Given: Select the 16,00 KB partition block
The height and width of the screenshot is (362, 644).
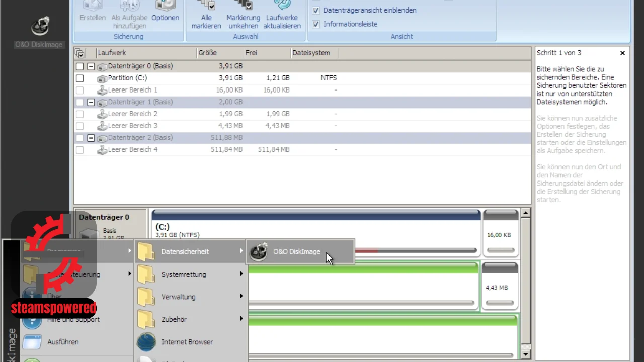Looking at the screenshot, I should [x=501, y=233].
